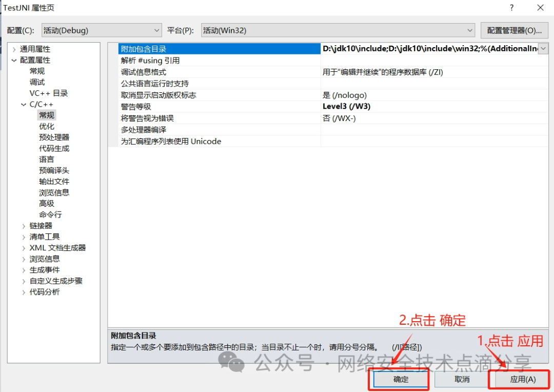This screenshot has width=554, height=392.
Task: Expand the 清单工具 tree node
Action: 24,237
